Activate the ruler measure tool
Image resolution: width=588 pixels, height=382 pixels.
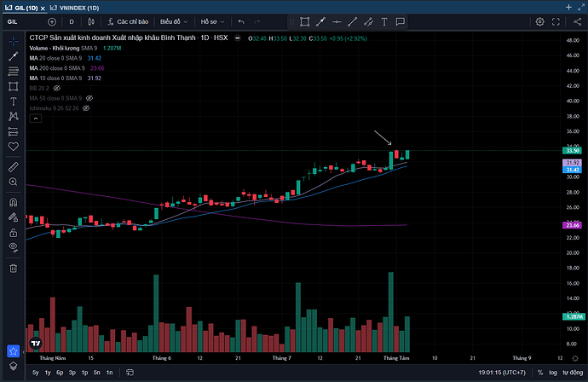[13, 166]
